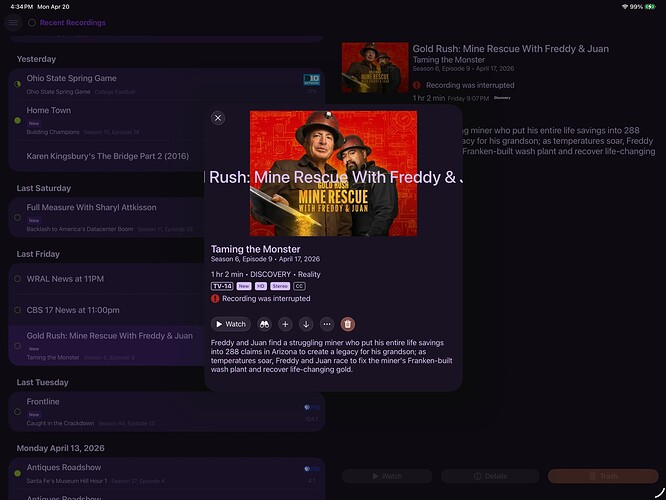Click the episode description in popup
The height and width of the screenshot is (500, 666).
click(331, 356)
